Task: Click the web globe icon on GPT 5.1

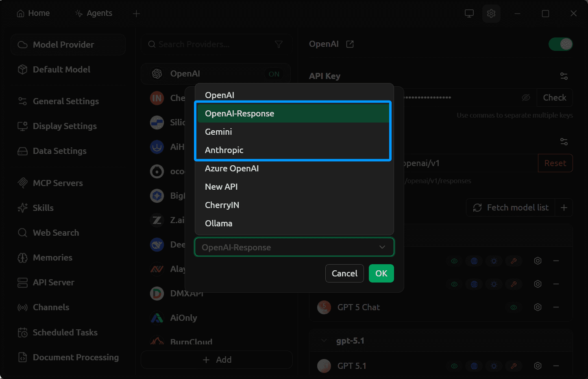Action: 474,366
